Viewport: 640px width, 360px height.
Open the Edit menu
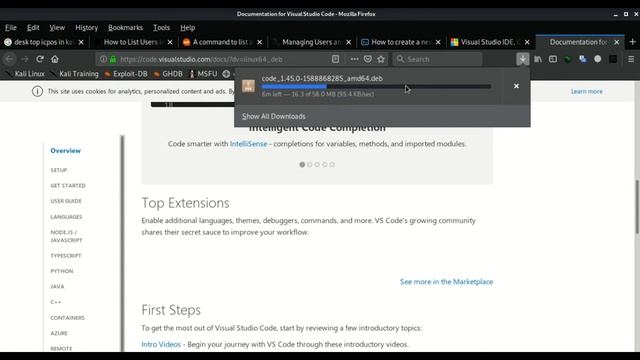point(33,27)
